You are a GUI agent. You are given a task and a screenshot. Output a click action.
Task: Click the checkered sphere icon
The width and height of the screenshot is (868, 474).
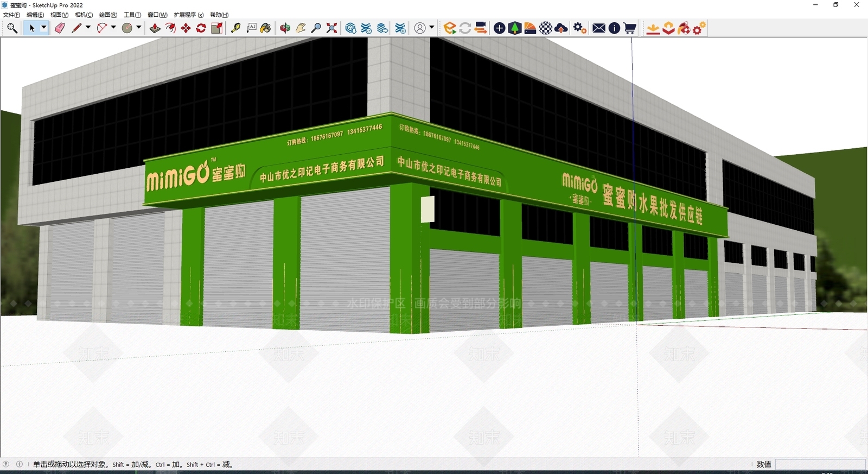pos(546,28)
